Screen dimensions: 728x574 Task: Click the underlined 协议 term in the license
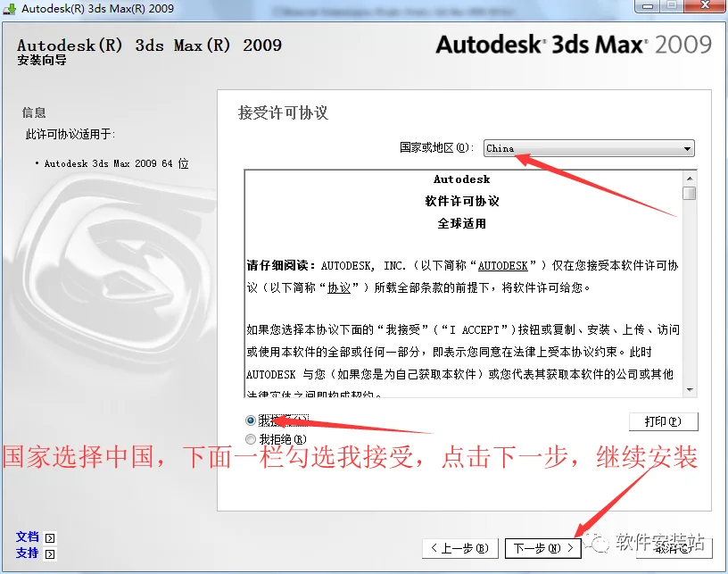point(339,288)
